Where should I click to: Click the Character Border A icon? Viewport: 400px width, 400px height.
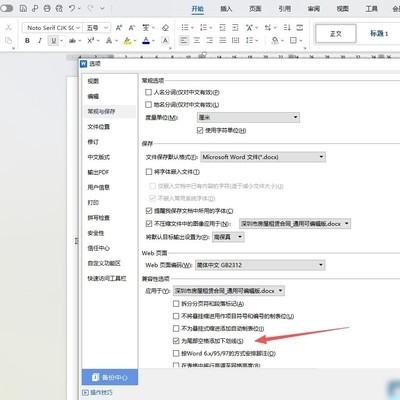(x=165, y=41)
